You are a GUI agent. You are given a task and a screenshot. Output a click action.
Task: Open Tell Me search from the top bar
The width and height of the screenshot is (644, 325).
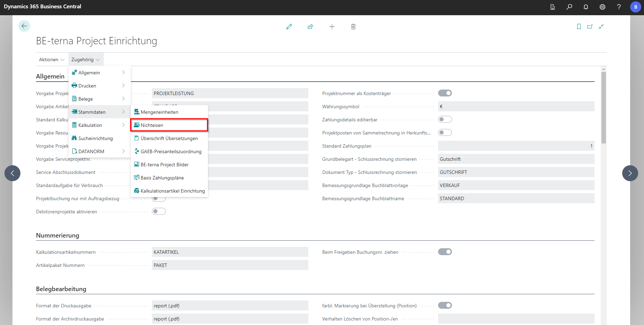tap(569, 7)
